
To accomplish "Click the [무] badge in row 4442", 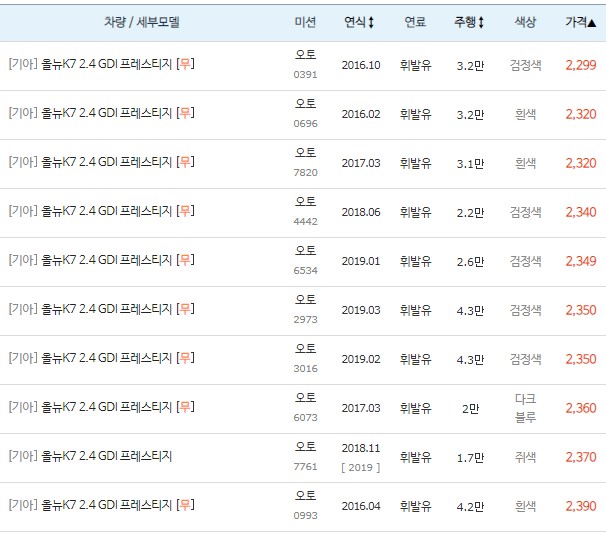I will [x=186, y=211].
